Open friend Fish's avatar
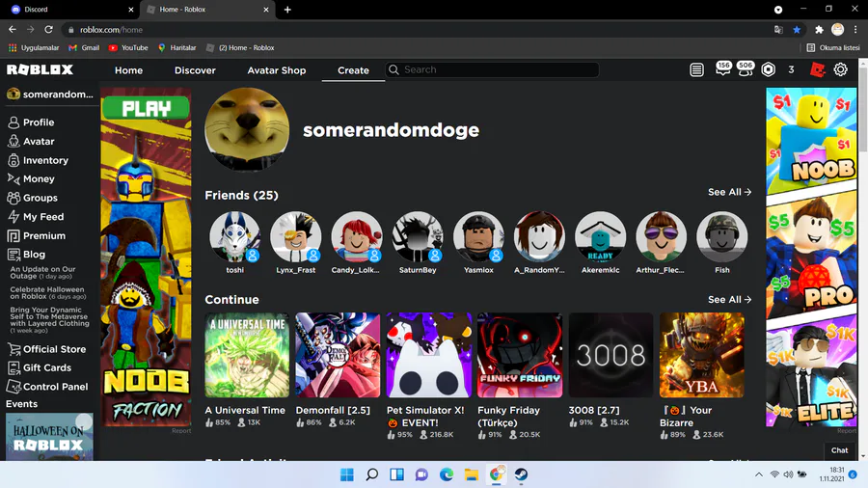The image size is (868, 488). (x=721, y=237)
